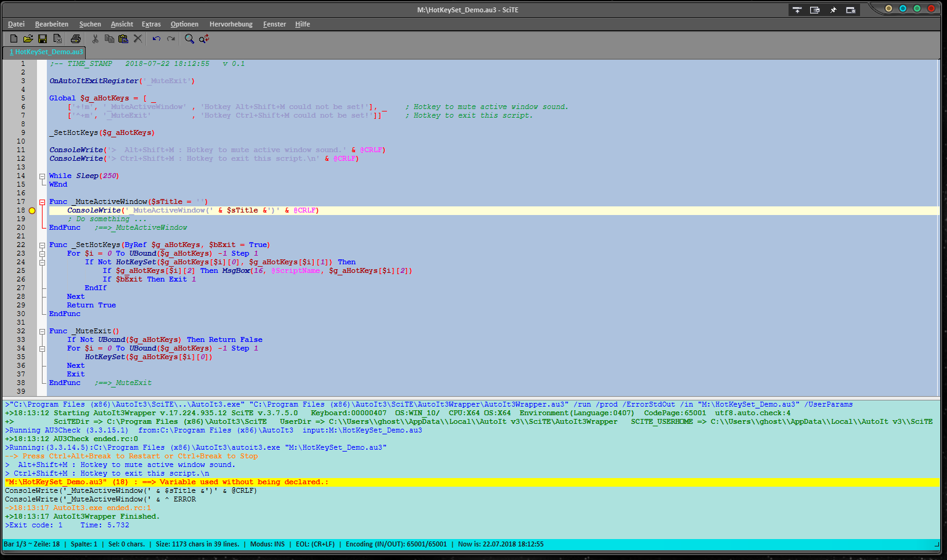Open the Hervorhebung menu
This screenshot has width=947, height=560.
pyautogui.click(x=231, y=24)
